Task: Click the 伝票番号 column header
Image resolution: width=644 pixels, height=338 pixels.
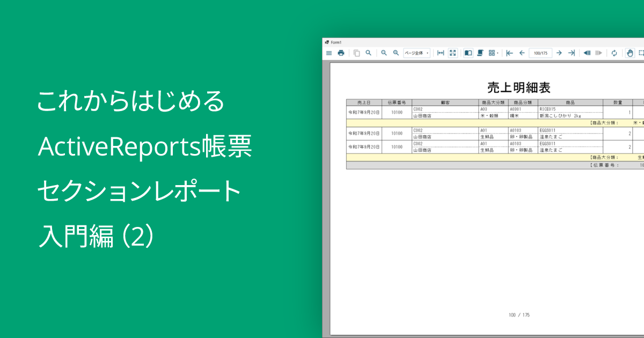Action: 397,102
